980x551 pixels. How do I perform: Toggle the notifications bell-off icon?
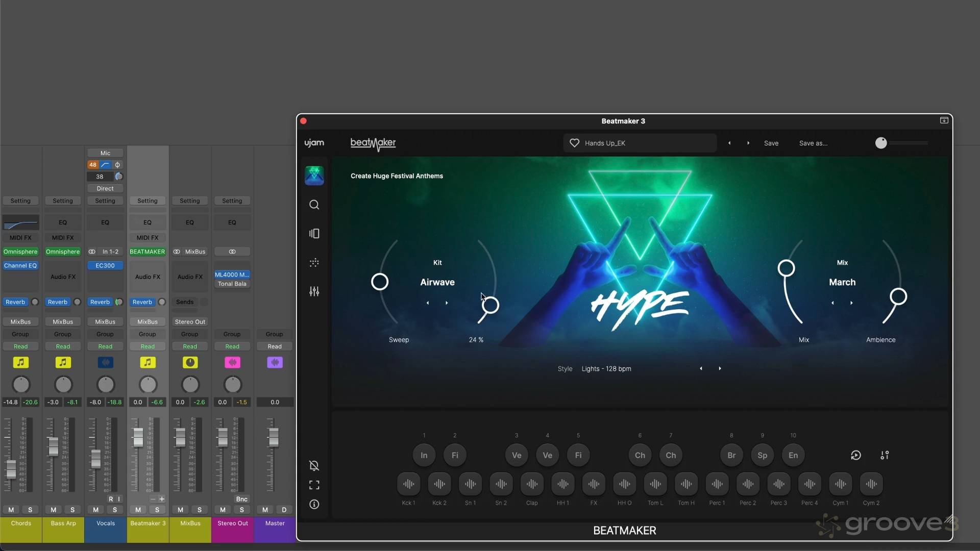(x=314, y=465)
